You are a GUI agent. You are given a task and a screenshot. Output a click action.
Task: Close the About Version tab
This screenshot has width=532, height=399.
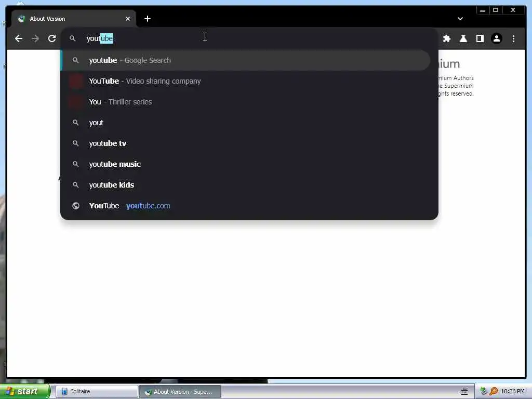coord(128,19)
